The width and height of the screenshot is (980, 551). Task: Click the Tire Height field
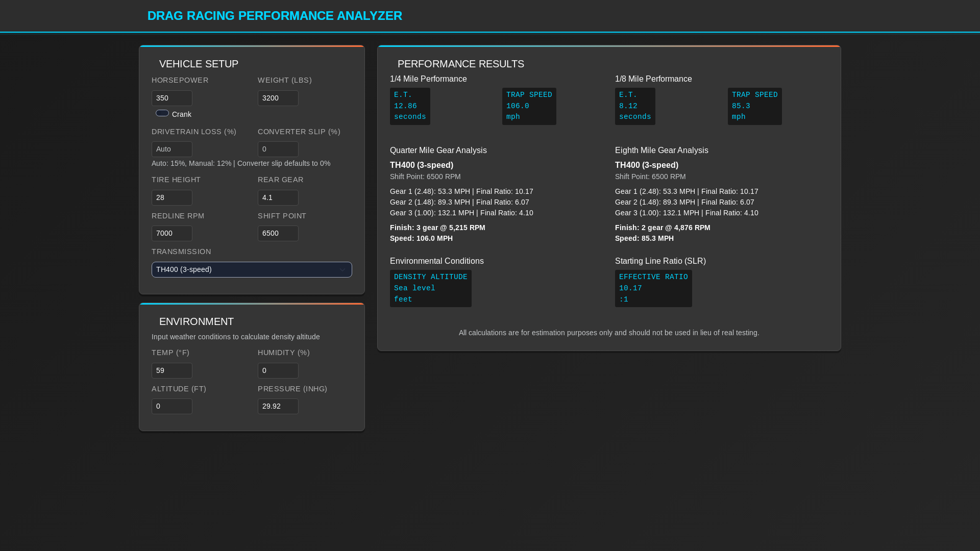[172, 197]
